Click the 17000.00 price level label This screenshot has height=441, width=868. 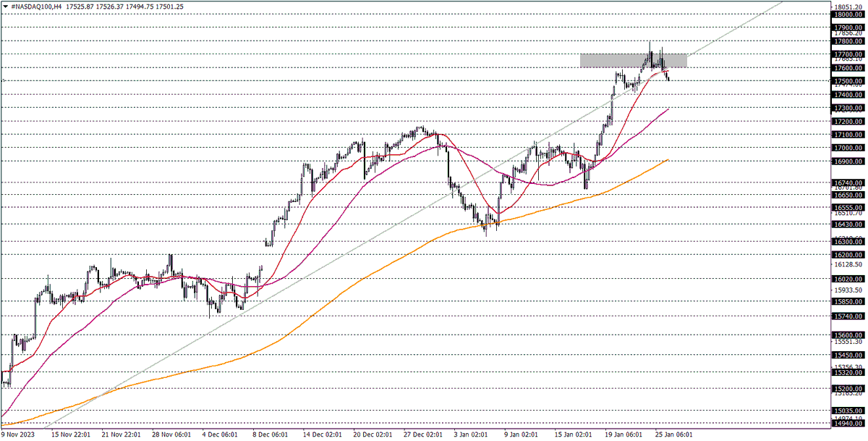tap(848, 148)
